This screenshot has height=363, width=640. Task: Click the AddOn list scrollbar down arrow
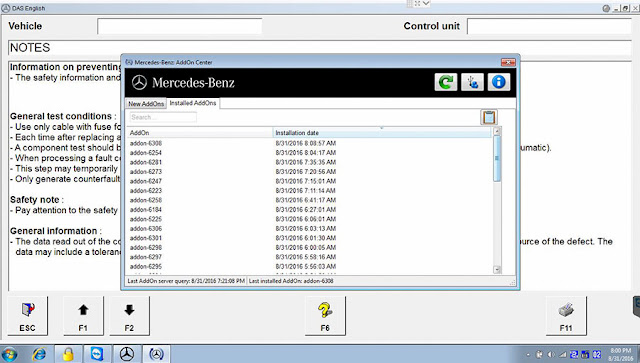497,269
